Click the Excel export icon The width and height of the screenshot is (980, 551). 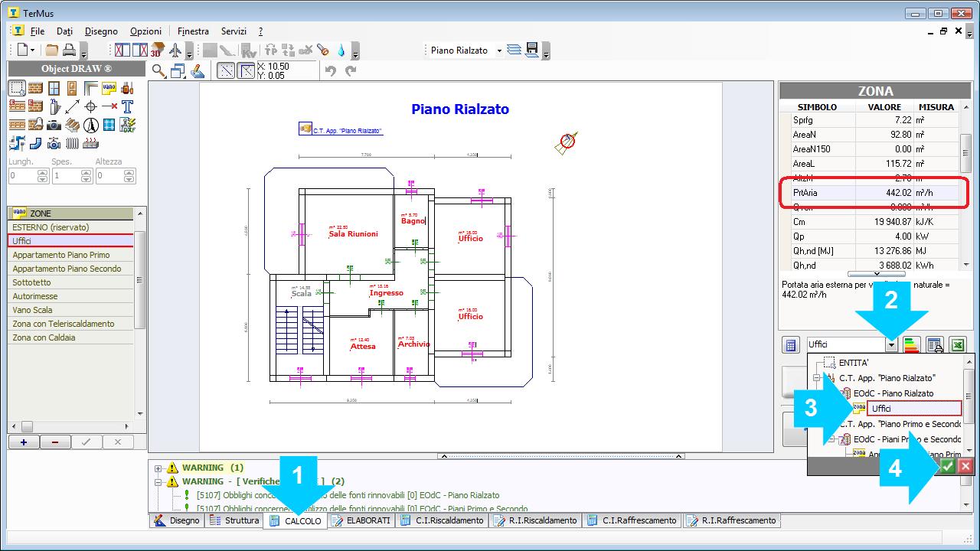click(958, 344)
